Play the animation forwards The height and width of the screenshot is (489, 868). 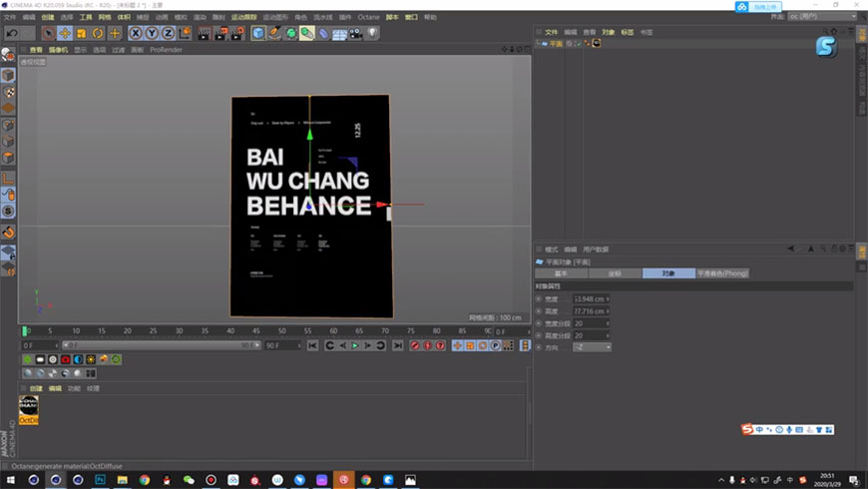click(355, 345)
